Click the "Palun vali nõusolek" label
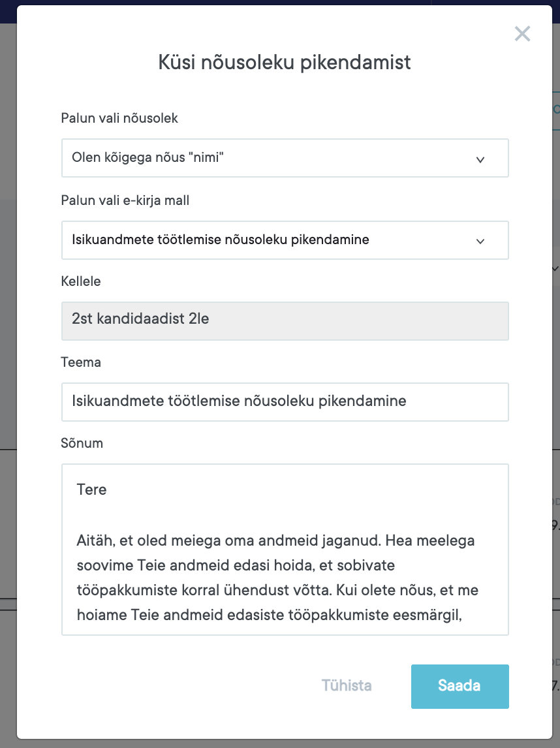 point(119,118)
